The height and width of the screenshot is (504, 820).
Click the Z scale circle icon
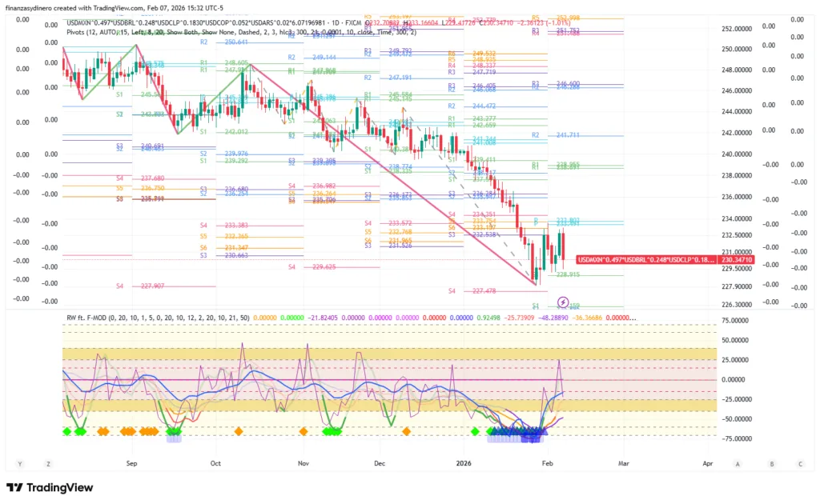point(49,463)
